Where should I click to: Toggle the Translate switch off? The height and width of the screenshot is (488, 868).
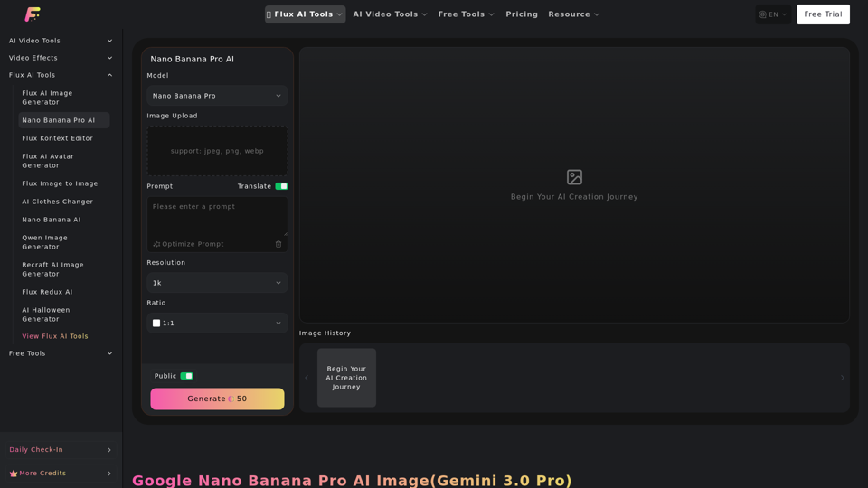(281, 186)
